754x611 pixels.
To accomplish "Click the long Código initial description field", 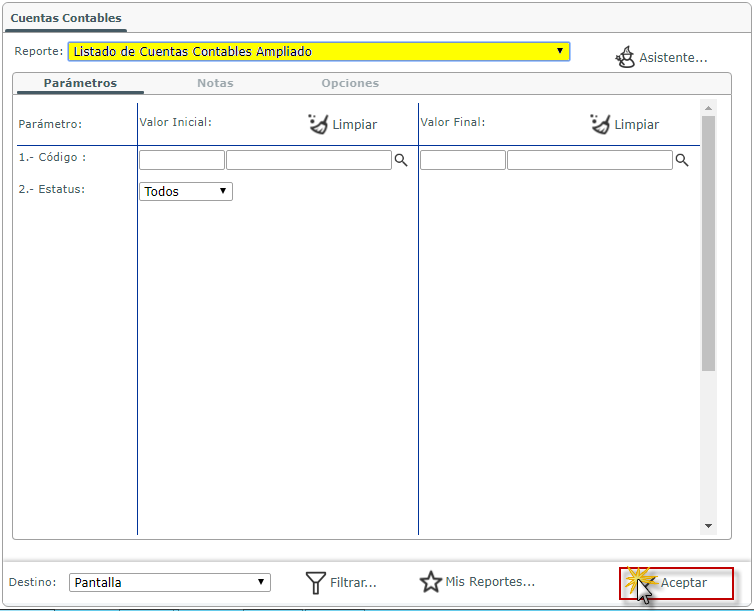I will click(x=309, y=160).
